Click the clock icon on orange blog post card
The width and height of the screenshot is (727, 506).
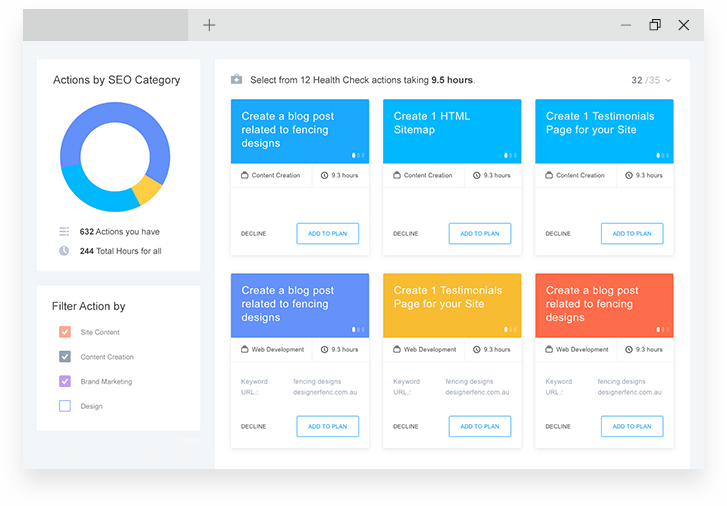pyautogui.click(x=628, y=350)
